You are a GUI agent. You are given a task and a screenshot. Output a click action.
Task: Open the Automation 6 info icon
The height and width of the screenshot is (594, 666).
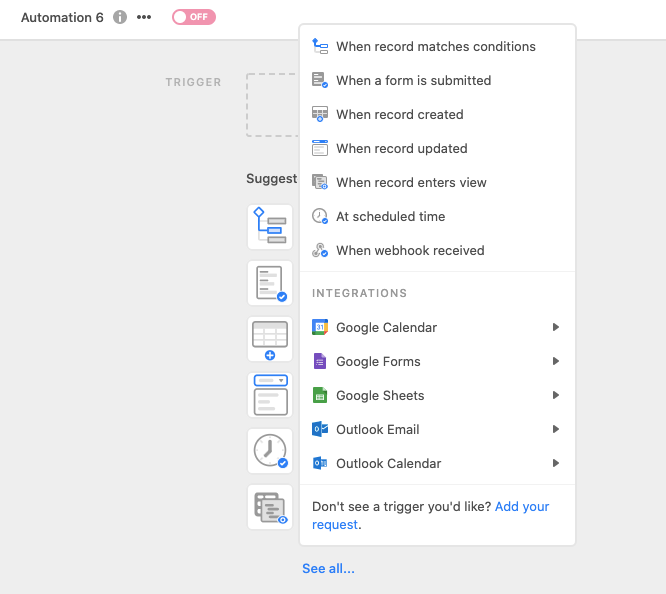click(120, 17)
